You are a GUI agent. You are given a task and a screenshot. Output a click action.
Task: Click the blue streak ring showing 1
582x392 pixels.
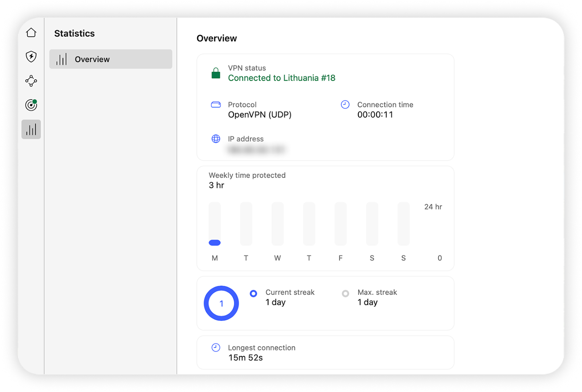click(221, 303)
